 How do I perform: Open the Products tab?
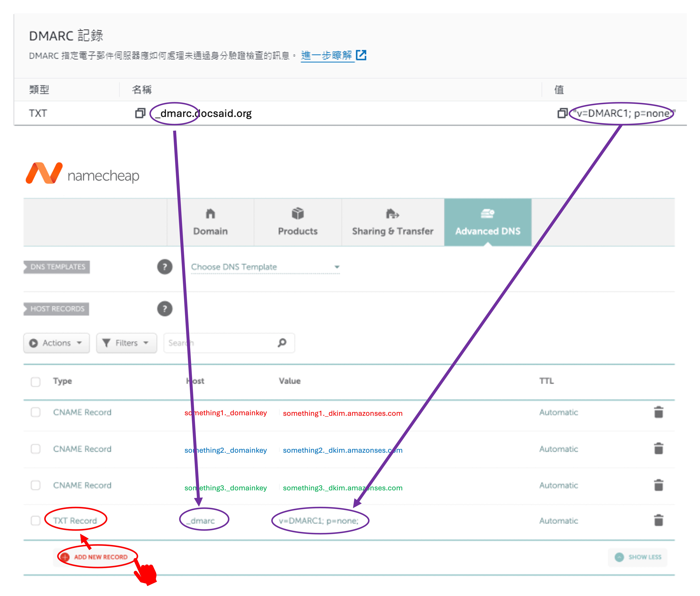point(298,222)
